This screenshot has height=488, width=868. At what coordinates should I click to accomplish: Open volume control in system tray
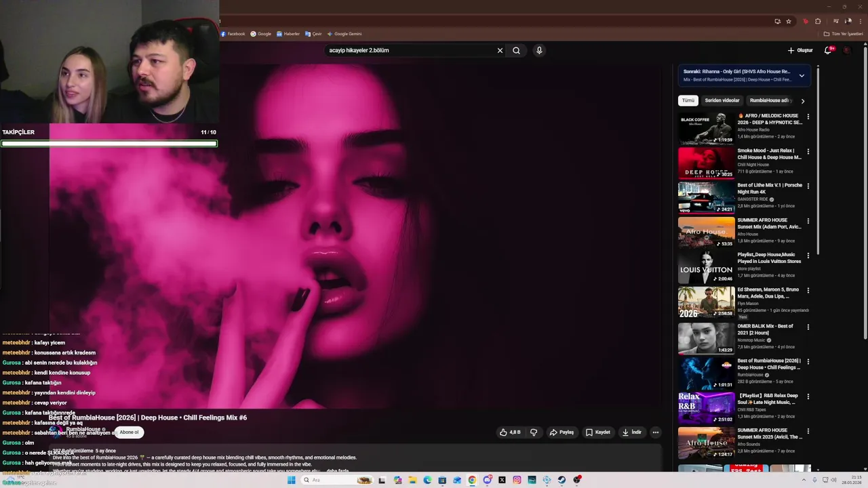pos(834,480)
